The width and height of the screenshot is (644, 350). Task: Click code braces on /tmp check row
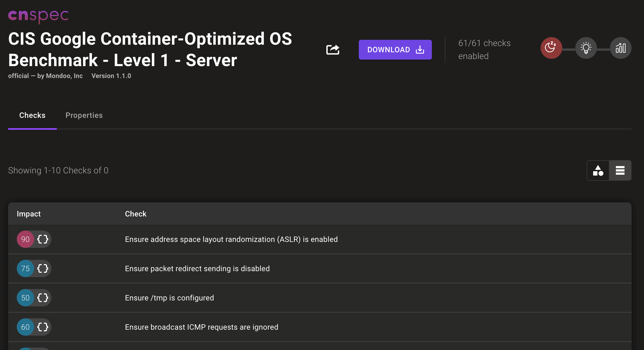point(43,298)
